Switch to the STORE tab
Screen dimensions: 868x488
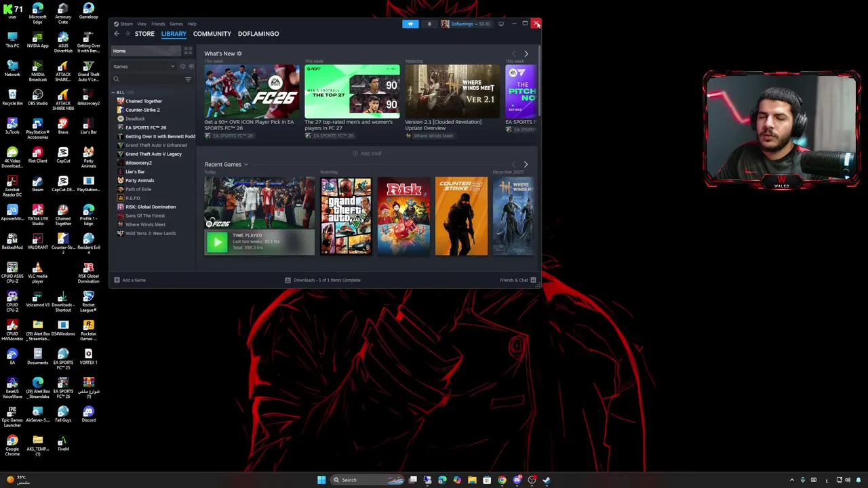(x=144, y=33)
